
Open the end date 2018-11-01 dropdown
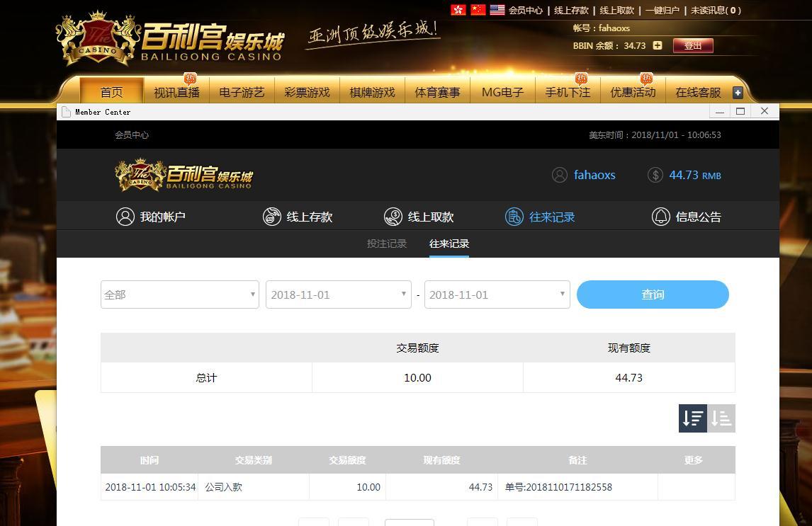click(497, 295)
